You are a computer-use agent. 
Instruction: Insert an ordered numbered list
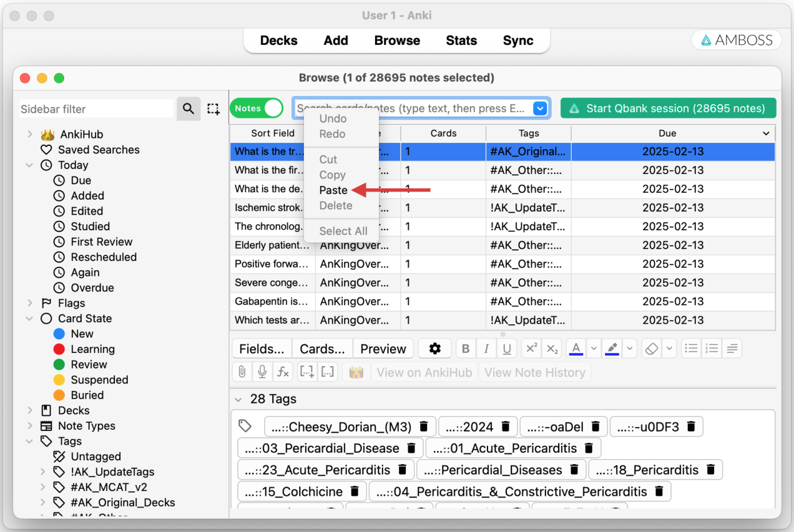pyautogui.click(x=712, y=349)
